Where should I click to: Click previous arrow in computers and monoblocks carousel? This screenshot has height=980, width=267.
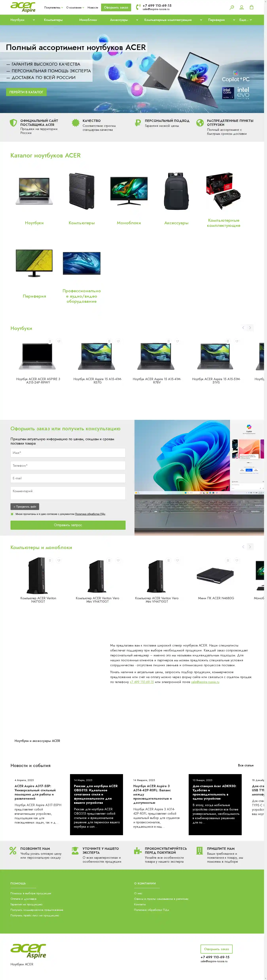pos(243,547)
